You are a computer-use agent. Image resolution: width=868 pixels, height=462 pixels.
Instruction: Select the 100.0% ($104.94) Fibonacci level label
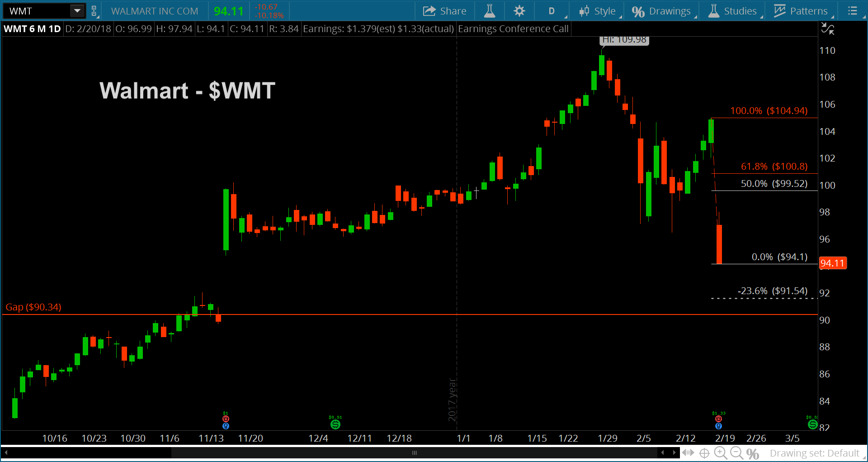tap(769, 111)
